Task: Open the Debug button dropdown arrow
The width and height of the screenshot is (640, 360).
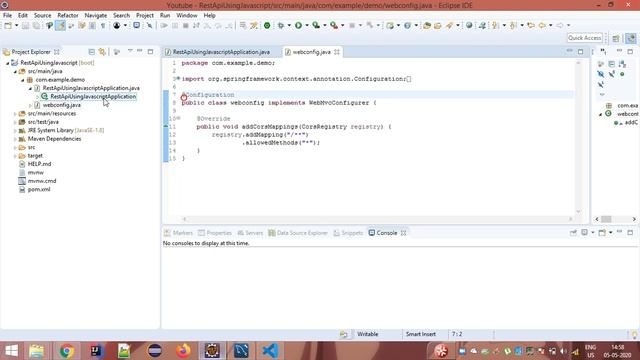Action: [x=289, y=25]
